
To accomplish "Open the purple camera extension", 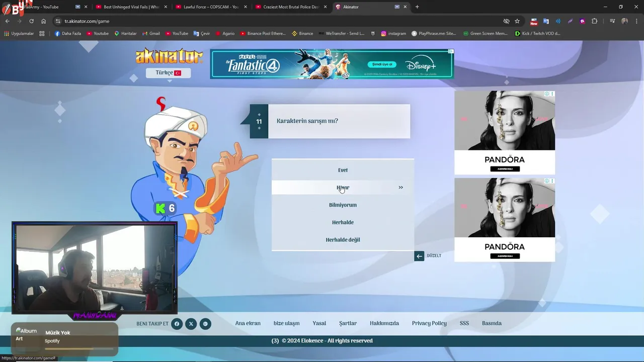I will click(582, 21).
